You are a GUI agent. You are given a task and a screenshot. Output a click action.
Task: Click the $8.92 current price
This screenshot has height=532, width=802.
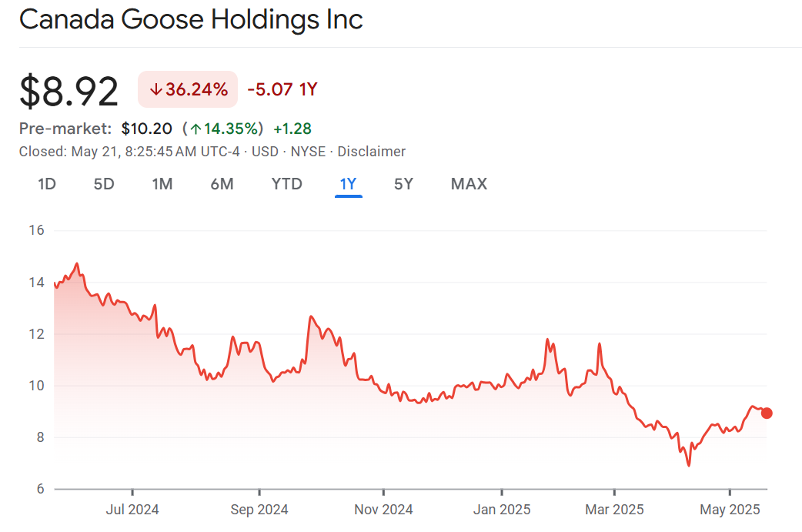coord(69,91)
